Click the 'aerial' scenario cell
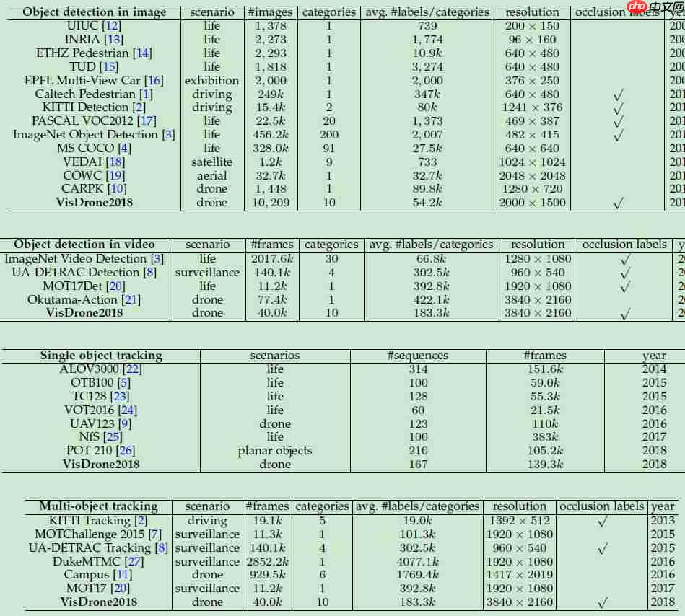 pyautogui.click(x=212, y=175)
